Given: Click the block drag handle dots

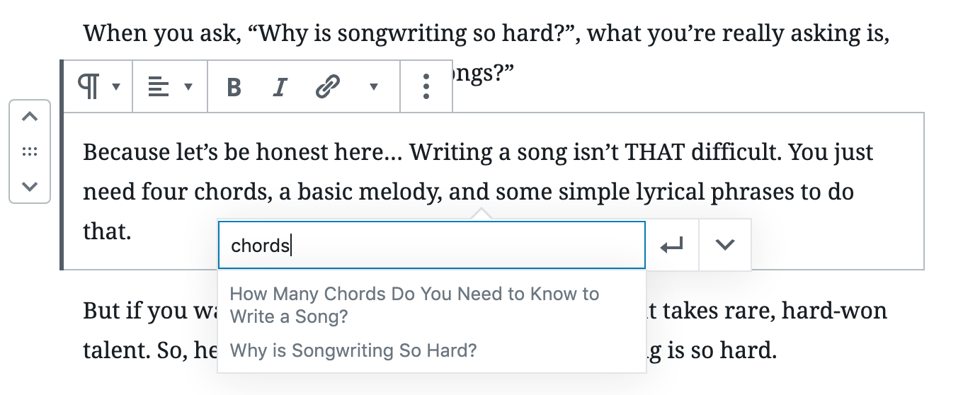Looking at the screenshot, I should (30, 151).
